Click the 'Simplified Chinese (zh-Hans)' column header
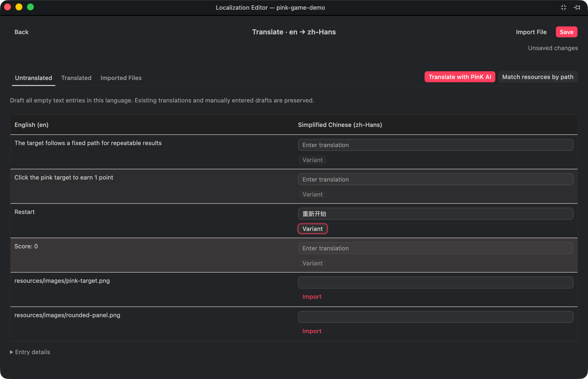Screen dimensions: 588x379 [340, 125]
